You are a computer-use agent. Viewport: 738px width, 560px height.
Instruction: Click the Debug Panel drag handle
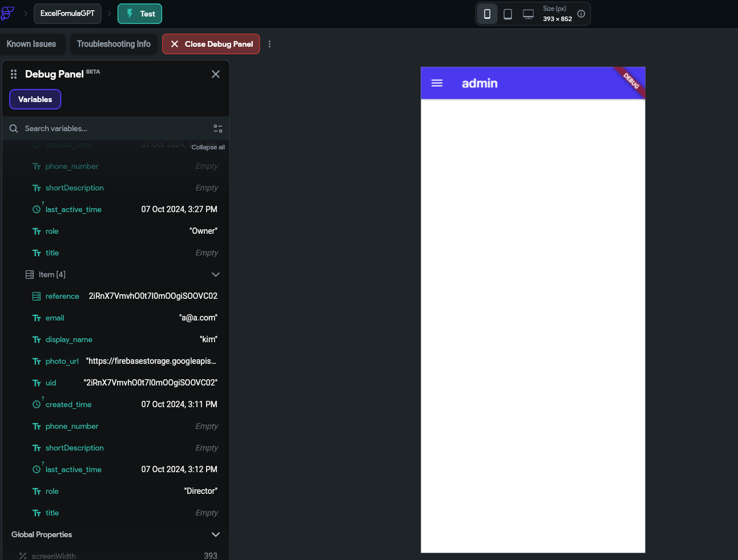coord(14,74)
